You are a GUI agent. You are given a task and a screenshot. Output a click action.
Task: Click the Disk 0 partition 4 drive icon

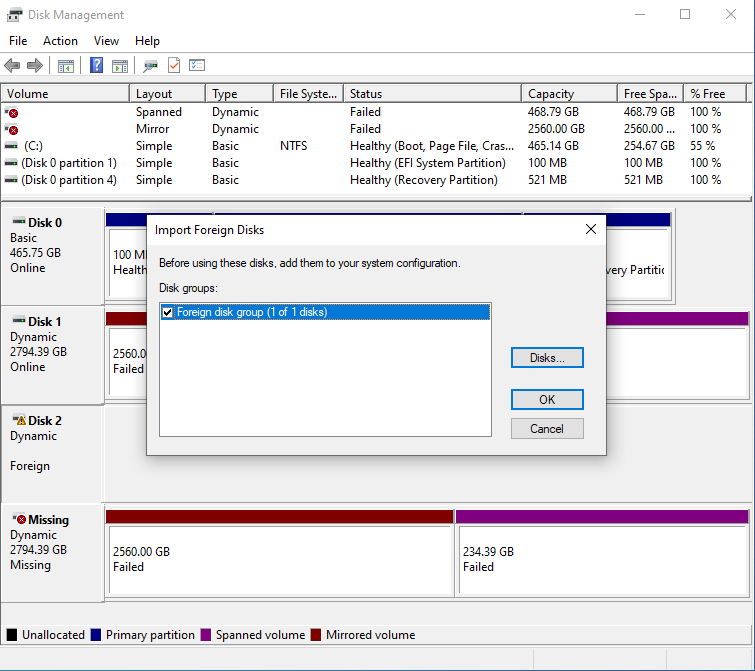[x=11, y=180]
